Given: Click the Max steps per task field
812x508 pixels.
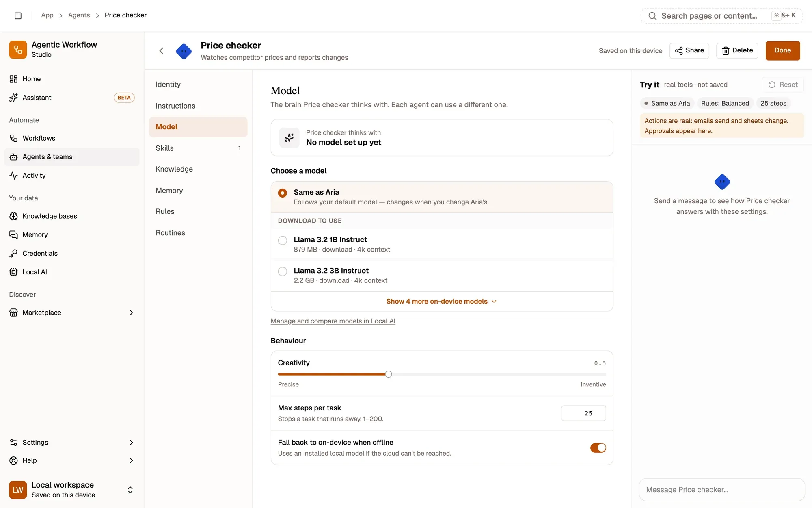Looking at the screenshot, I should [x=583, y=413].
